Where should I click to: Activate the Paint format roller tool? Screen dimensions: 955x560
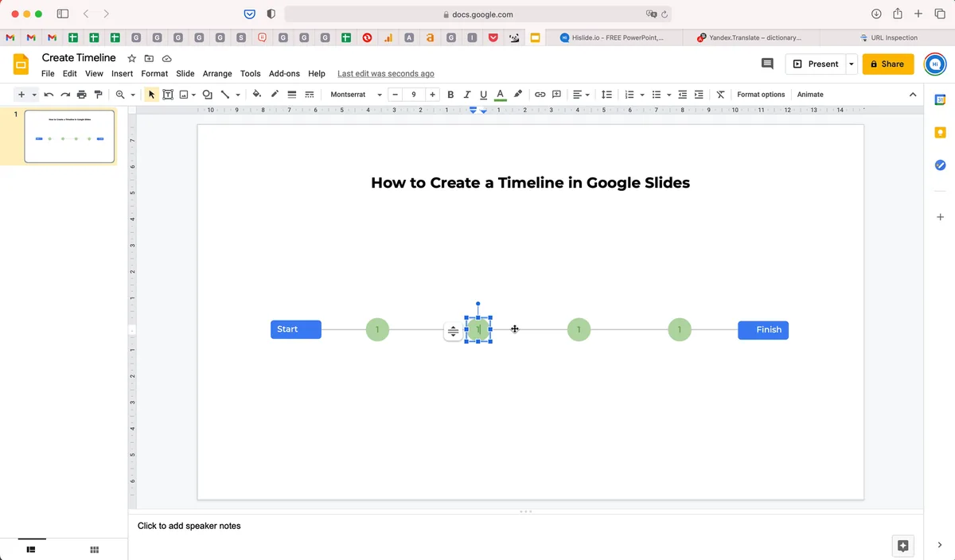98,95
